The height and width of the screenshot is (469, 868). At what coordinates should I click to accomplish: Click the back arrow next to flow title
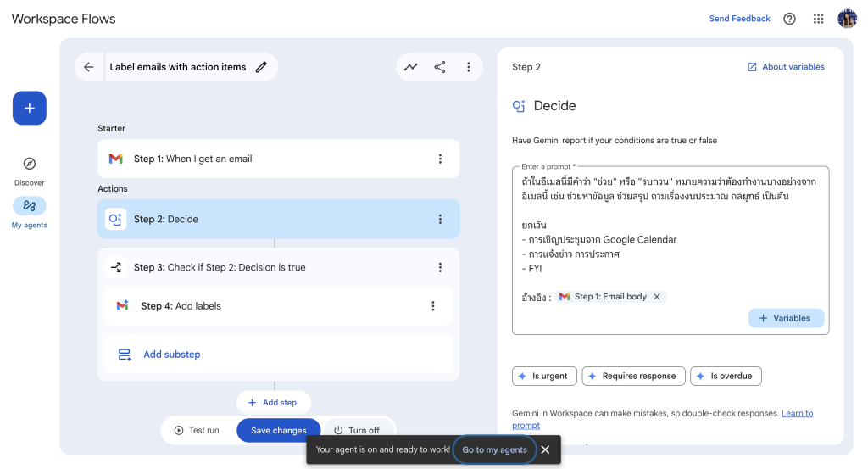pos(89,67)
